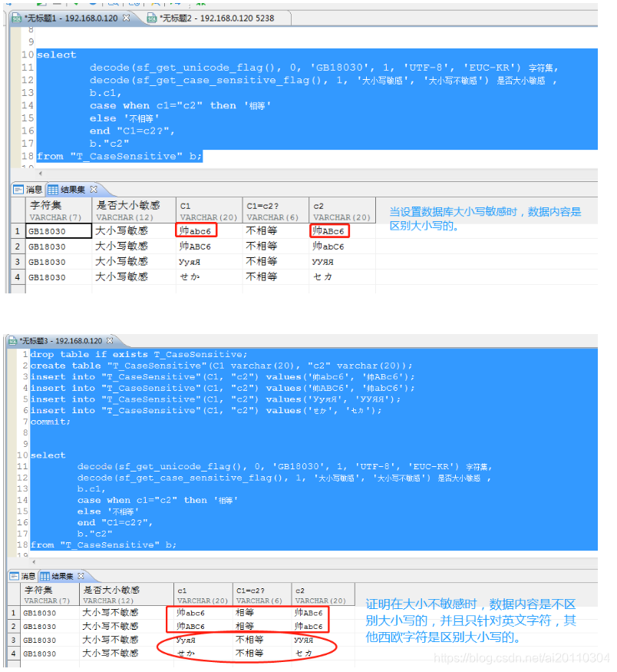Open the 结果集 tab below the 无标题1 editor

(72, 190)
